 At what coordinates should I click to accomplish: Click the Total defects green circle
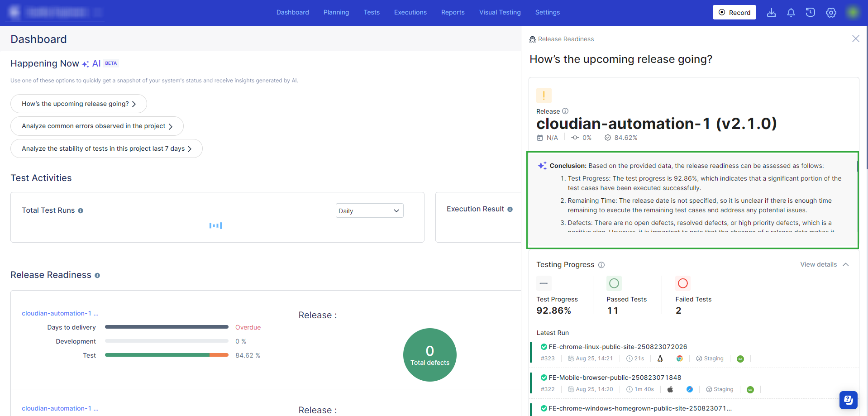429,355
